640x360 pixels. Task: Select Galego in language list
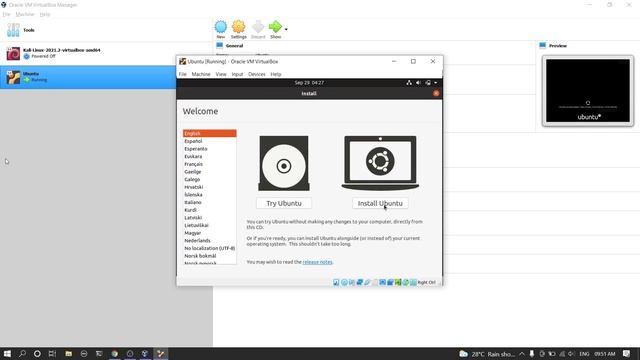[x=209, y=180]
